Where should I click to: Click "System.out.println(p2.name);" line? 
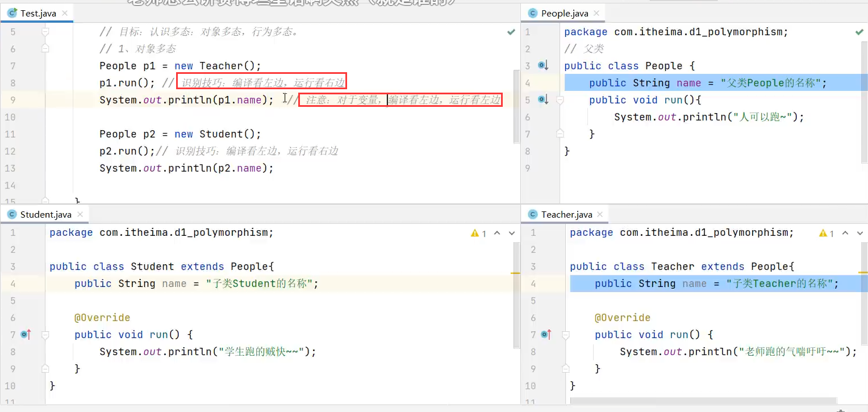pos(186,168)
